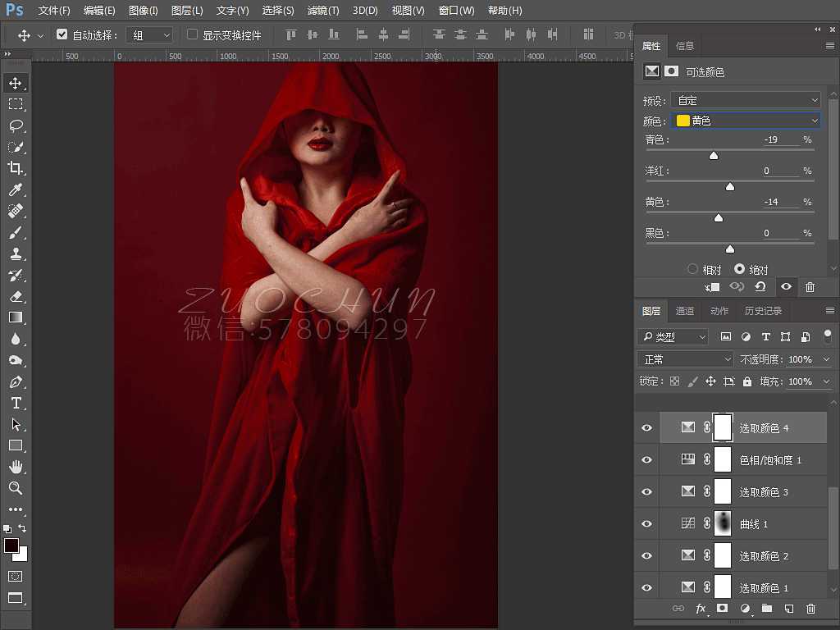Screen dimensions: 840x630
Task: Click the delete adjustment trash button
Action: [810, 287]
